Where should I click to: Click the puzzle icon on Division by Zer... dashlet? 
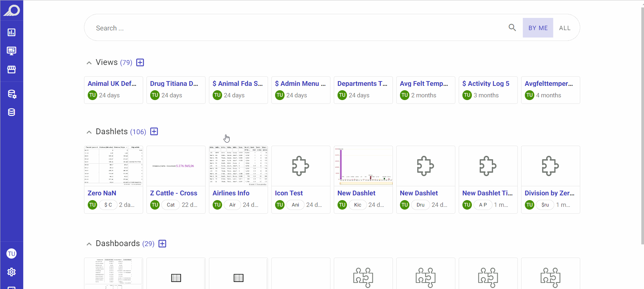(550, 166)
